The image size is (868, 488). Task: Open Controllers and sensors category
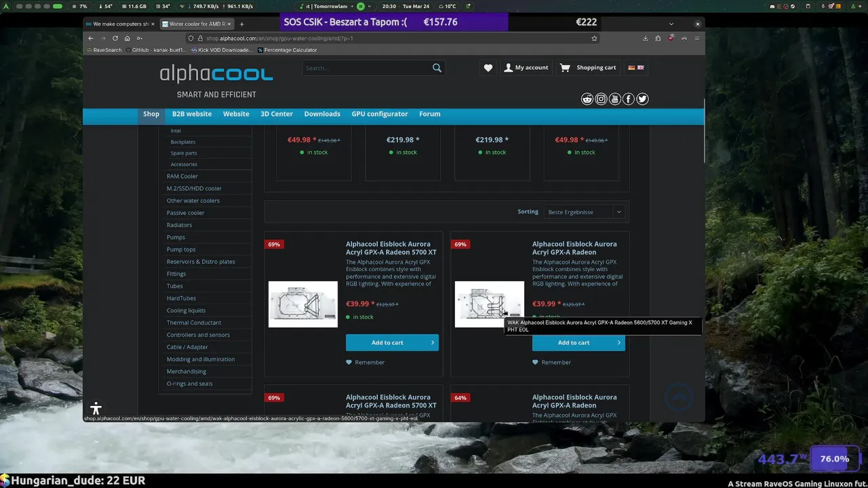point(198,335)
